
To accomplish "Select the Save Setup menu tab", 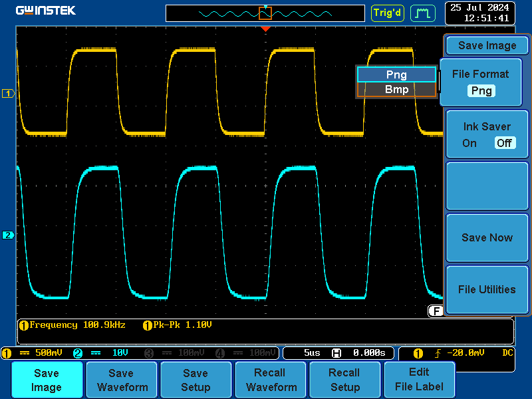I will 196,380.
